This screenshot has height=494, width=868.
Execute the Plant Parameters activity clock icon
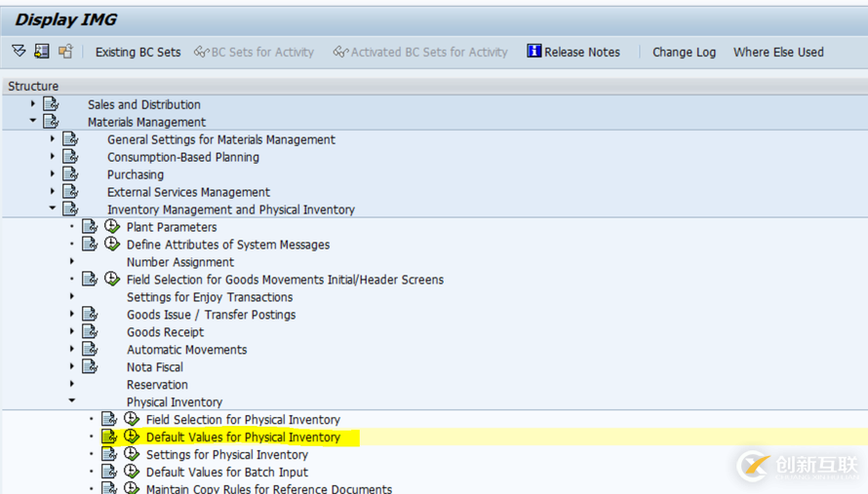112,227
